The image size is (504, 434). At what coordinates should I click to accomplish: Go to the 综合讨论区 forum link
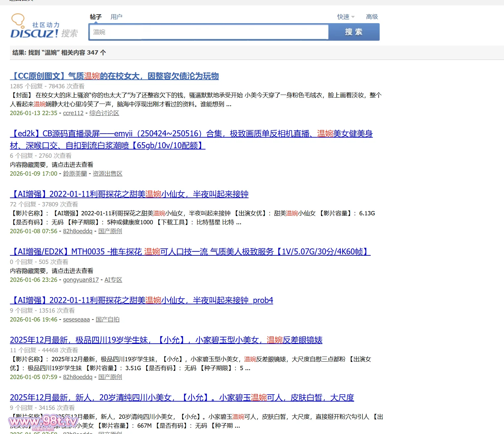104,113
